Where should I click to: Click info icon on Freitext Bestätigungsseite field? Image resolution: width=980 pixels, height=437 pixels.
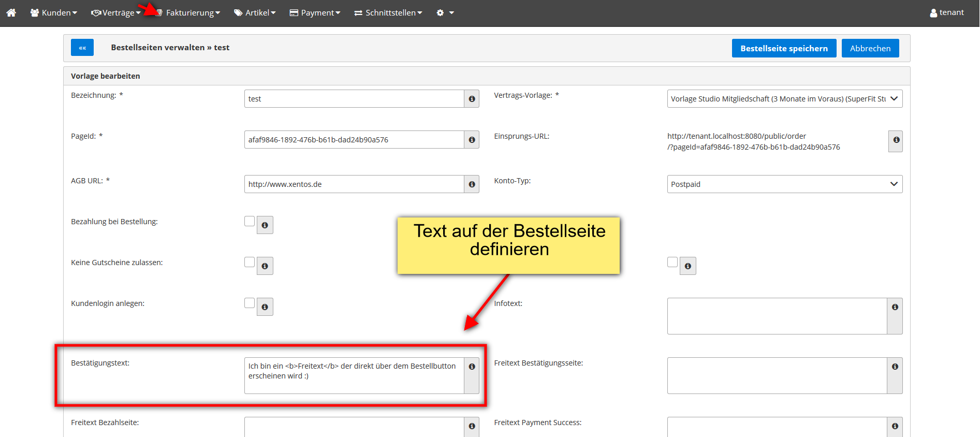point(895,375)
